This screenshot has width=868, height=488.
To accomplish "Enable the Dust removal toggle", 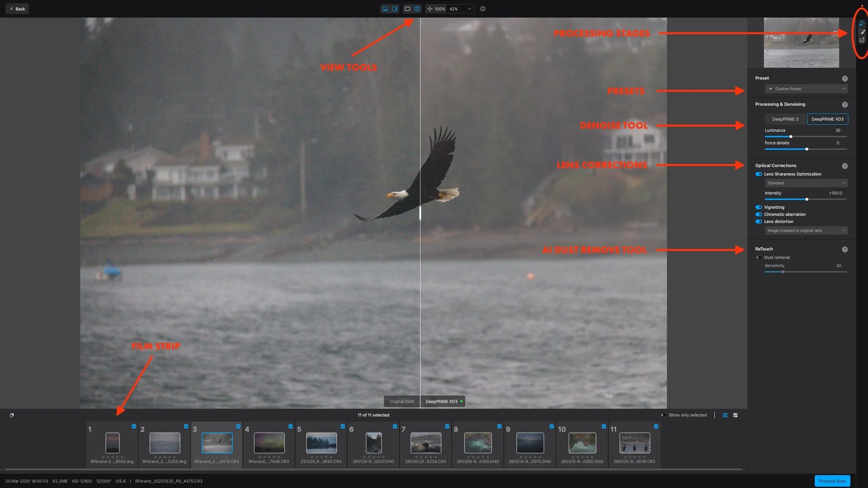I will click(x=758, y=257).
